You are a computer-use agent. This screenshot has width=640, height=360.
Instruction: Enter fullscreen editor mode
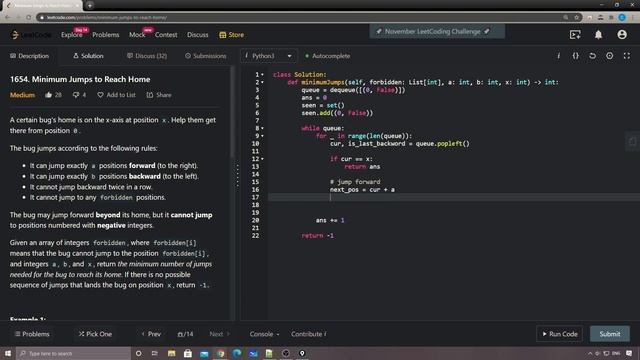[627, 56]
